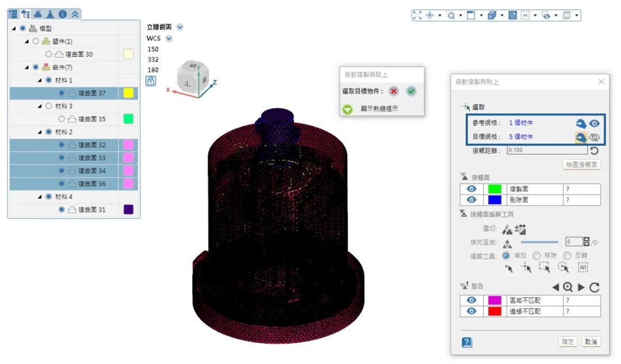
Task: Open the 立體視圖 view dropdown
Action: tap(180, 28)
